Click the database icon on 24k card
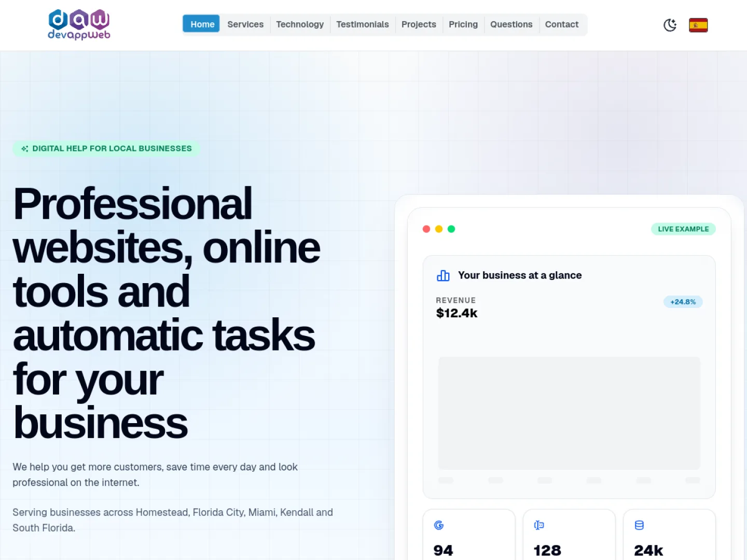This screenshot has height=560, width=747. (x=639, y=525)
